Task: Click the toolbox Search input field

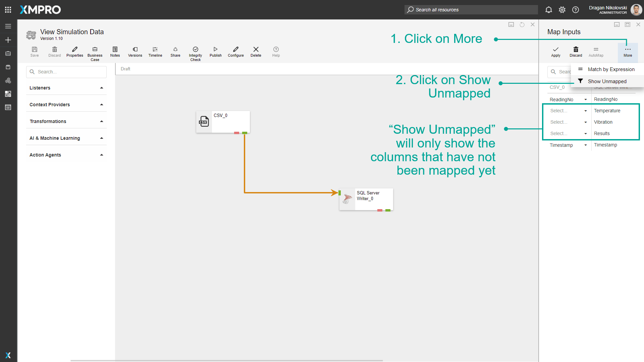Action: click(66, 72)
